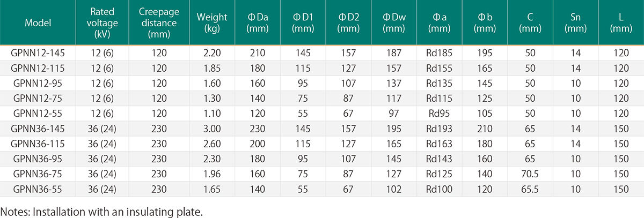Click the GPNN12-145 model cell
Image resolution: width=644 pixels, height=218 pixels.
tap(38, 54)
